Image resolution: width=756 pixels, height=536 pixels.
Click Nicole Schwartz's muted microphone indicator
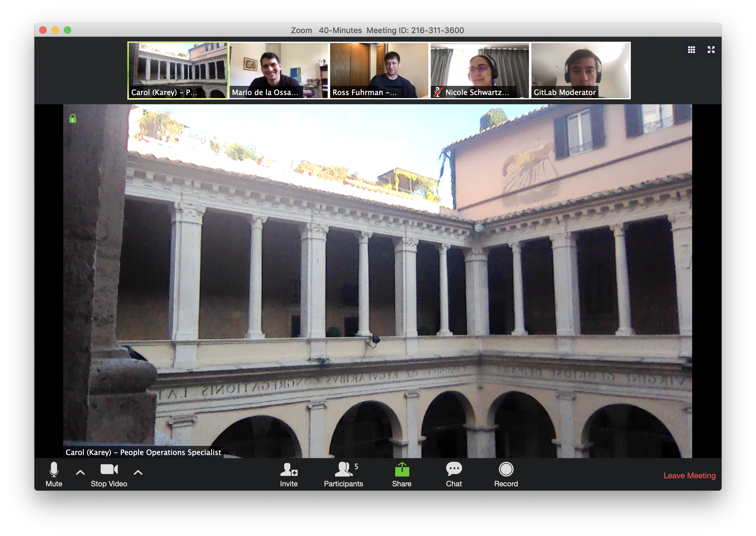coord(438,93)
